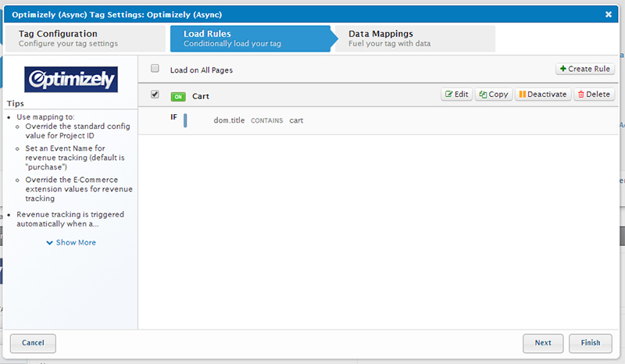Uncheck the Cart rule checkbox
The width and height of the screenshot is (625, 364).
[x=155, y=95]
